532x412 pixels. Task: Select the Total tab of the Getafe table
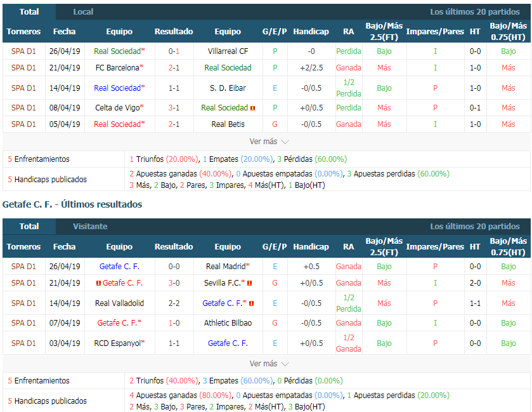tap(29, 226)
